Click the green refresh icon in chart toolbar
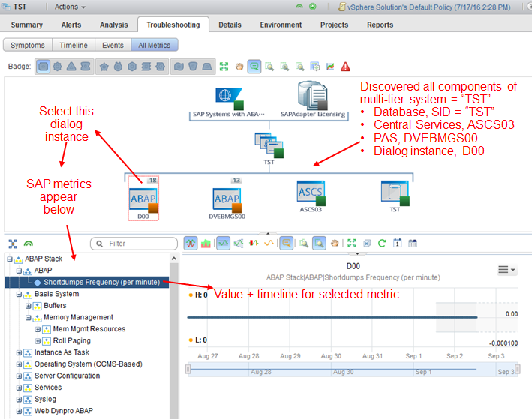This screenshot has width=532, height=419. pos(382,243)
